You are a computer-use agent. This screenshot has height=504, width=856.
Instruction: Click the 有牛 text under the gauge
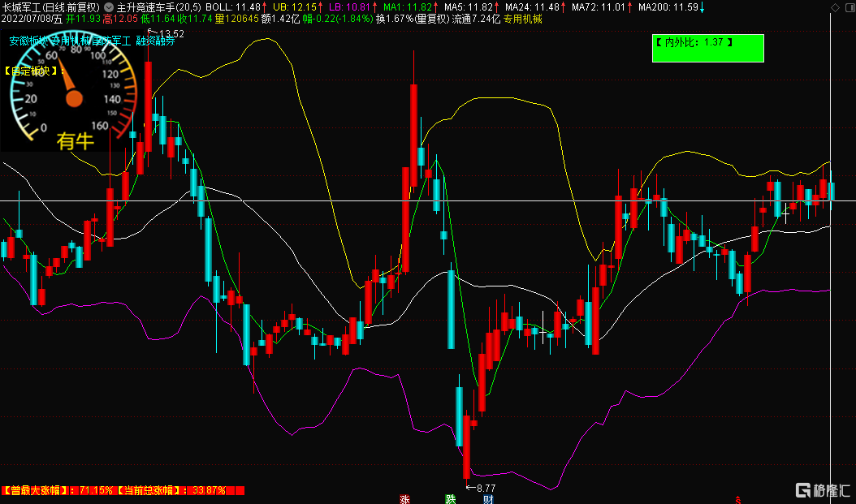tap(76, 141)
